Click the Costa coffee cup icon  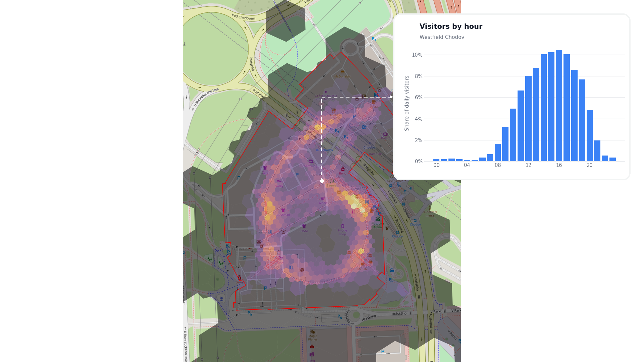click(x=374, y=102)
